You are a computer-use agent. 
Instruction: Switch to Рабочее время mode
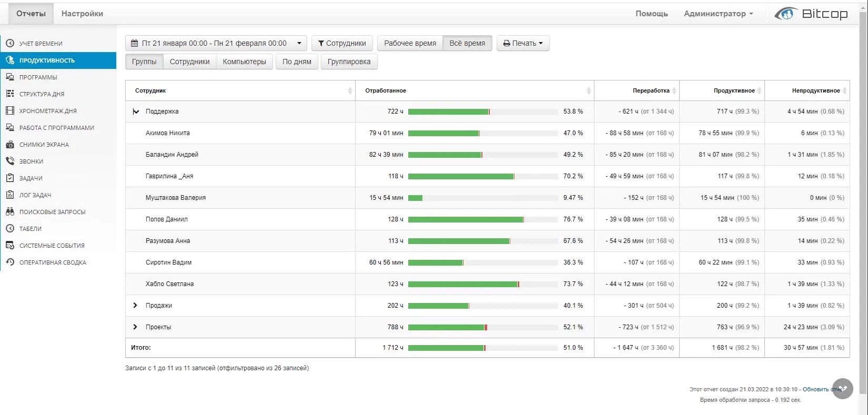(410, 43)
